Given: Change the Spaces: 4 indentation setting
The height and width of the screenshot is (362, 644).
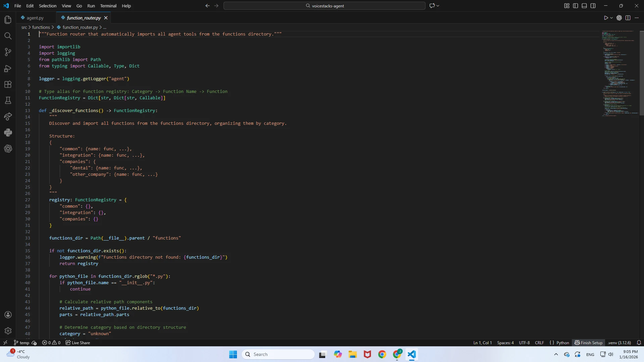Looking at the screenshot, I should 505,343.
